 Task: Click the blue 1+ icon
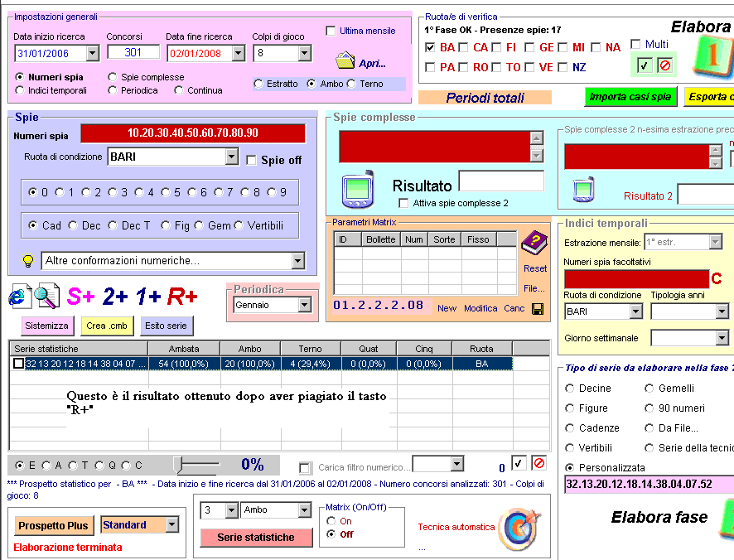pyautogui.click(x=148, y=297)
